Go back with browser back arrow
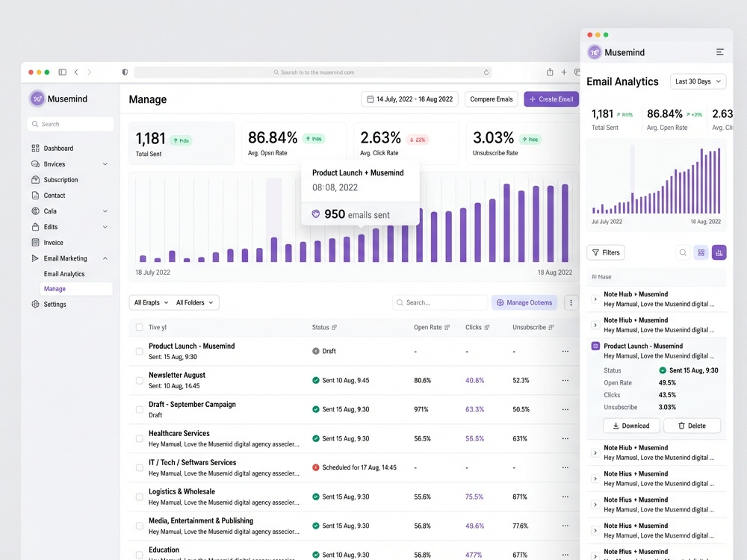Image resolution: width=747 pixels, height=560 pixels. tap(76, 72)
